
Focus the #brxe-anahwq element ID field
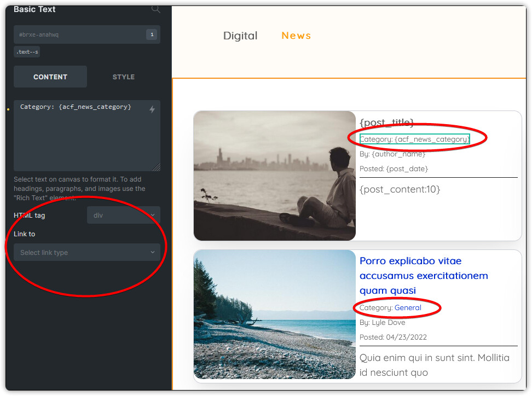click(87, 34)
